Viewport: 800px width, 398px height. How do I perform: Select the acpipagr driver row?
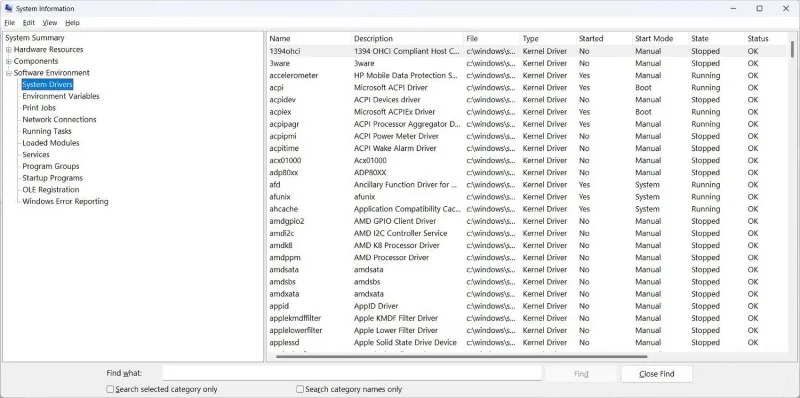tap(527, 124)
